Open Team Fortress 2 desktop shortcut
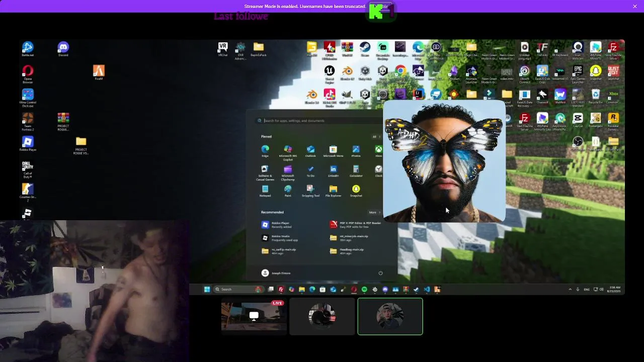 (28, 122)
